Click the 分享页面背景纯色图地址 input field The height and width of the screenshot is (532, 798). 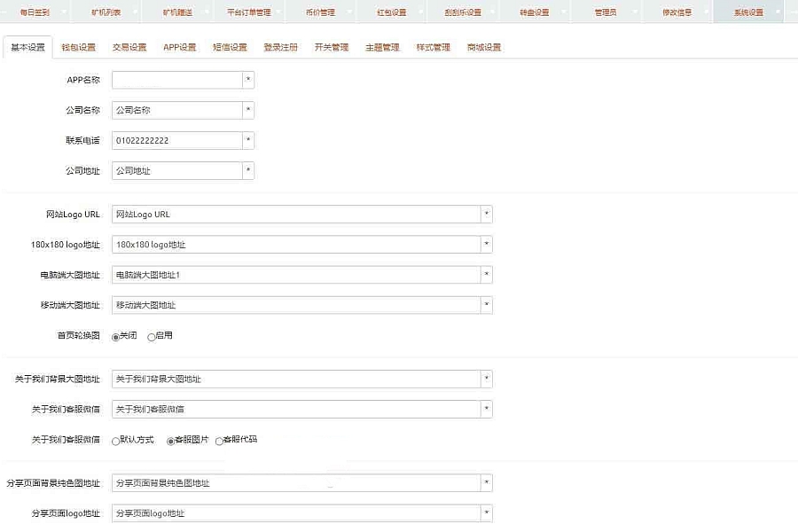(296, 482)
